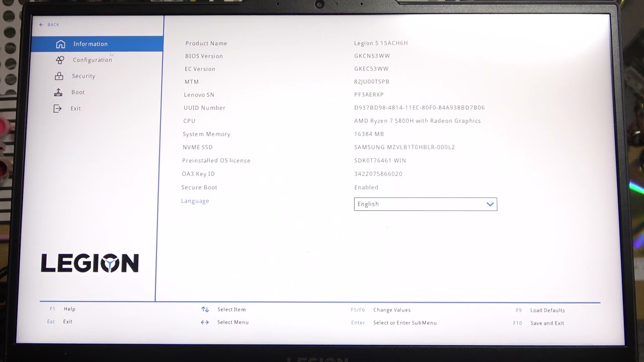The width and height of the screenshot is (644, 362).
Task: Click the UUID Number value string
Action: pos(420,108)
